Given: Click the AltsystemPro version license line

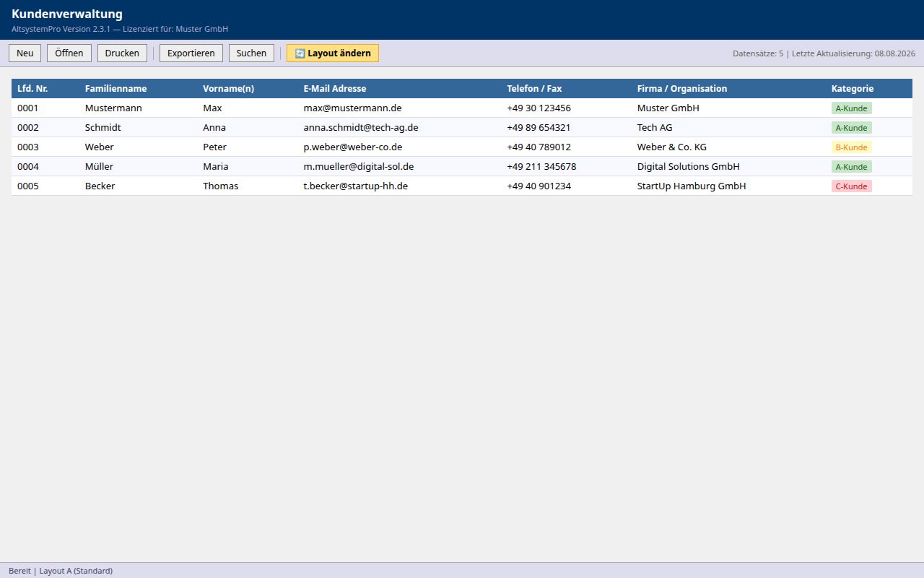Looking at the screenshot, I should (120, 29).
